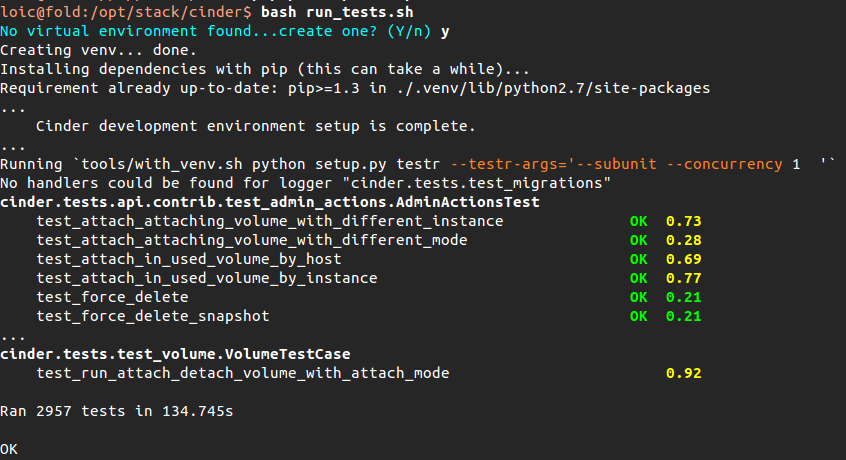Screen dimensions: 846x460
Task: Click test_attach_attaching_volume_with_different_instance test name
Action: 269,221
